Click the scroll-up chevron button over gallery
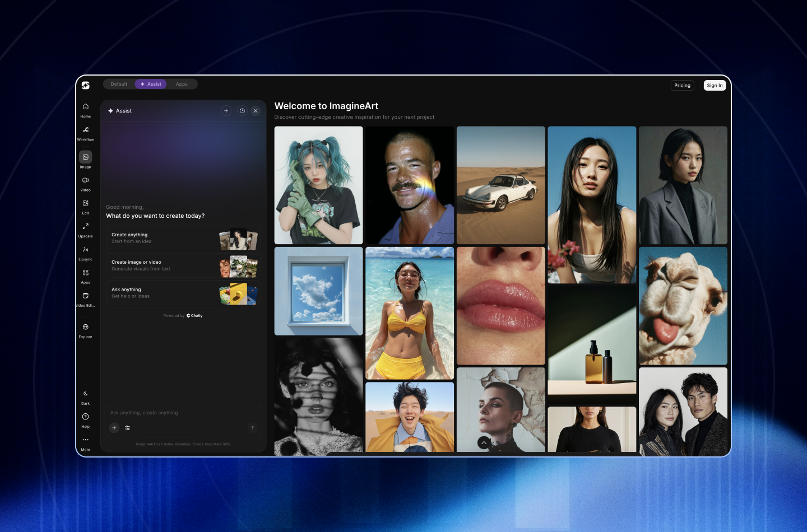807x532 pixels. coord(484,443)
